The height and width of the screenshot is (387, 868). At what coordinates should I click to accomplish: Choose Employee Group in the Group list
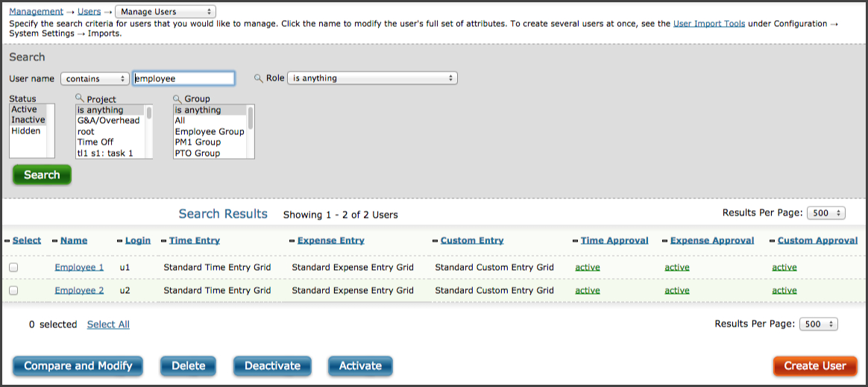(x=210, y=132)
